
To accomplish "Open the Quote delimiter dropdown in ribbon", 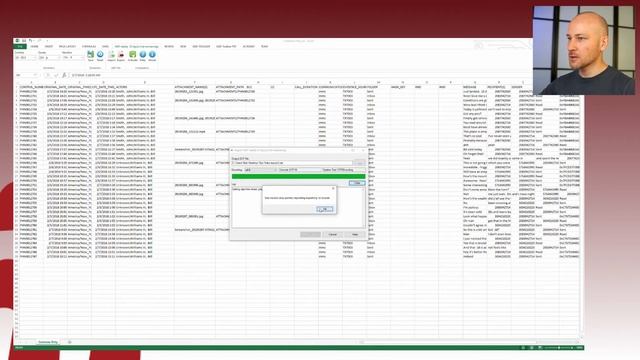I will (x=49, y=58).
